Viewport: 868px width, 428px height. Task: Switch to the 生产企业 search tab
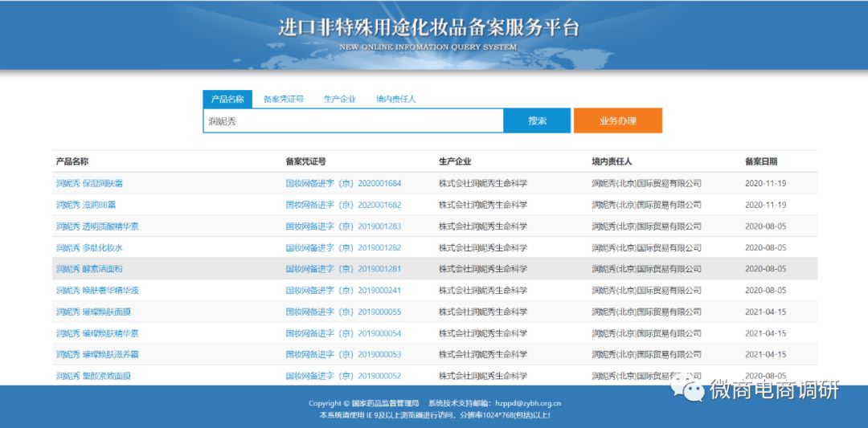340,99
